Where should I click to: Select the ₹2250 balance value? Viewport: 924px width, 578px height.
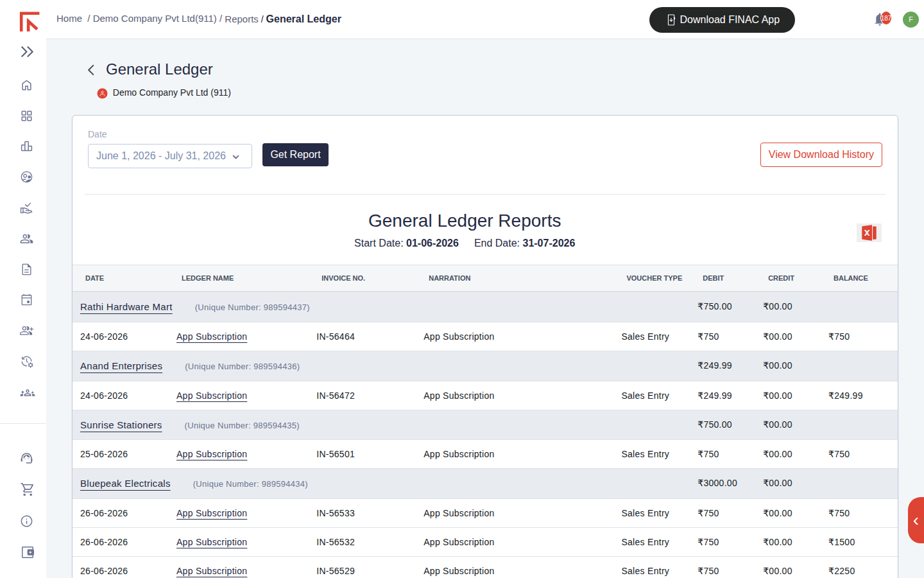coord(842,571)
